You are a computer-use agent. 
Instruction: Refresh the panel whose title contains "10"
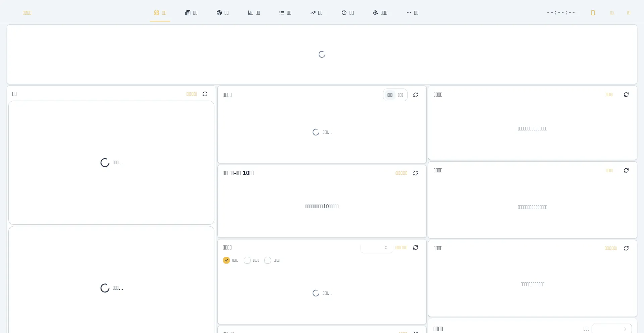click(x=416, y=173)
